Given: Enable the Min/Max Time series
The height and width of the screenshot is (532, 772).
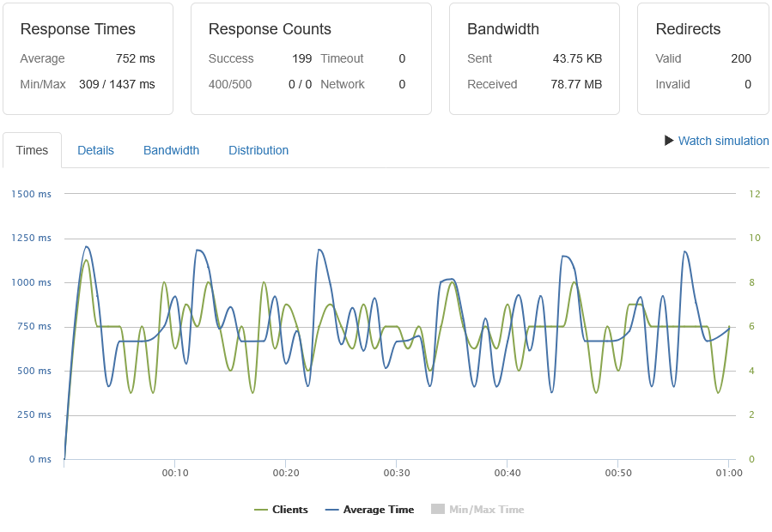Looking at the screenshot, I should point(486,510).
